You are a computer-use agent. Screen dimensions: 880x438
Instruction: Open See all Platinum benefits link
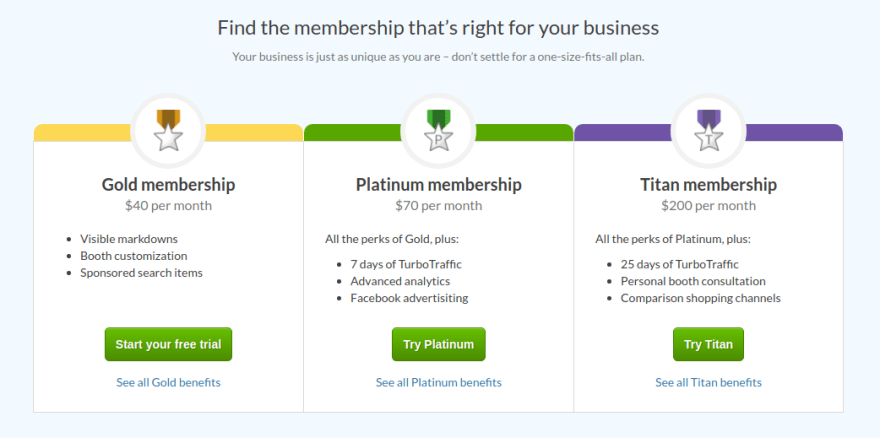click(x=438, y=382)
